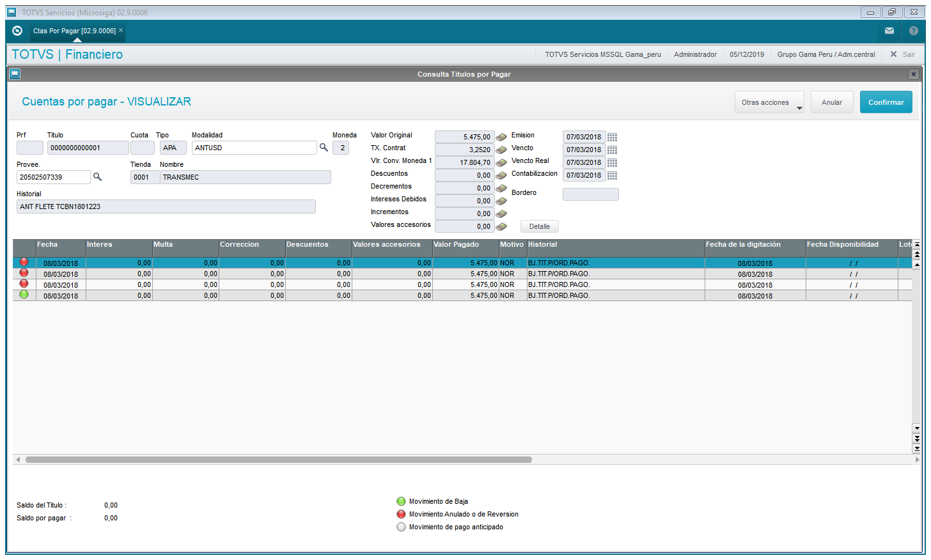Open the calendar picker for Emision date
Viewport: 931px width, 560px height.
613,137
